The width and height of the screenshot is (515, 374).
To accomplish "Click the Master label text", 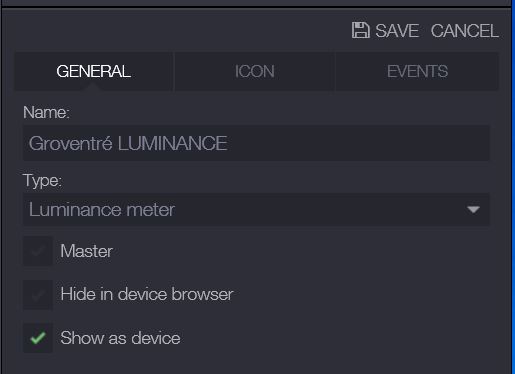I will 86,251.
